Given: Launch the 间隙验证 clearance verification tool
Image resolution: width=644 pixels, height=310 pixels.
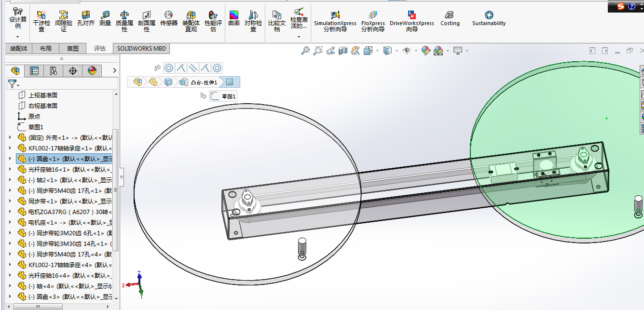Looking at the screenshot, I should click(64, 21).
